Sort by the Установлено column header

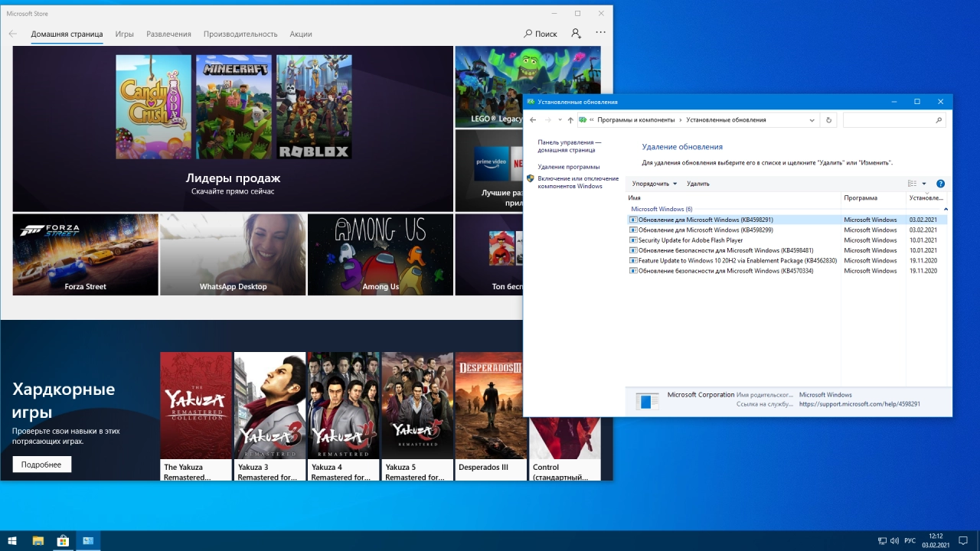(926, 197)
